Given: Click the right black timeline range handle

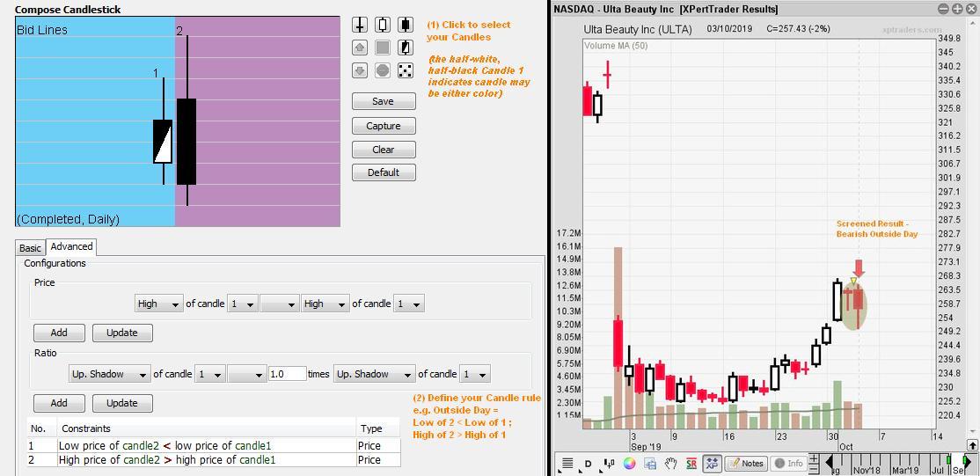Looking at the screenshot, I should [968, 464].
